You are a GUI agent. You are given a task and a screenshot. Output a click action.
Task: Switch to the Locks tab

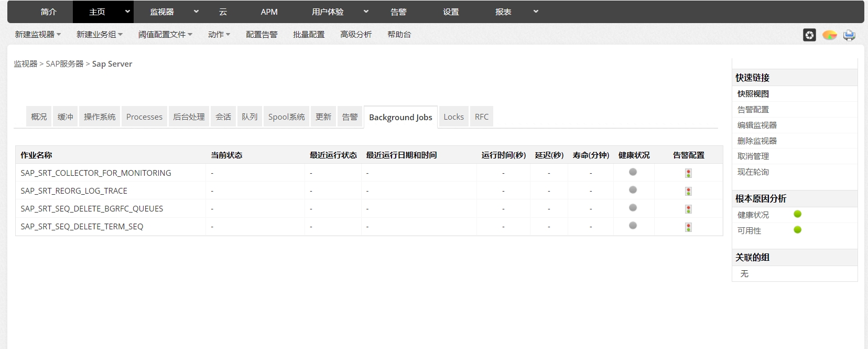click(x=453, y=117)
